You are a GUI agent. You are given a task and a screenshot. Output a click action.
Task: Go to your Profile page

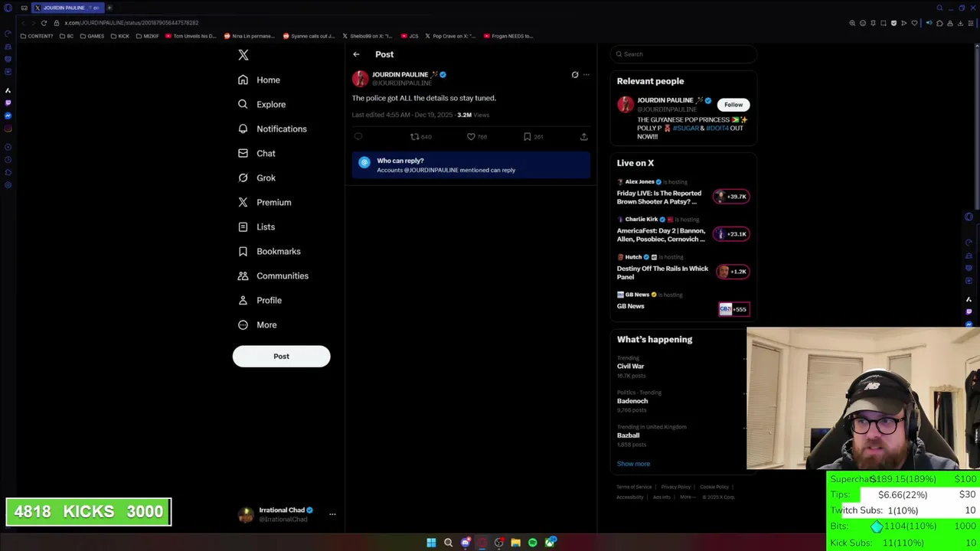pyautogui.click(x=260, y=300)
